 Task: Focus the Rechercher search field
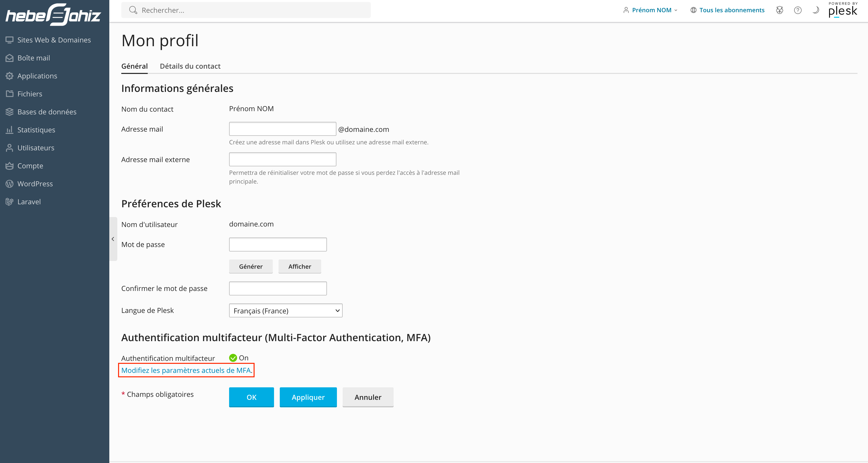pyautogui.click(x=246, y=10)
